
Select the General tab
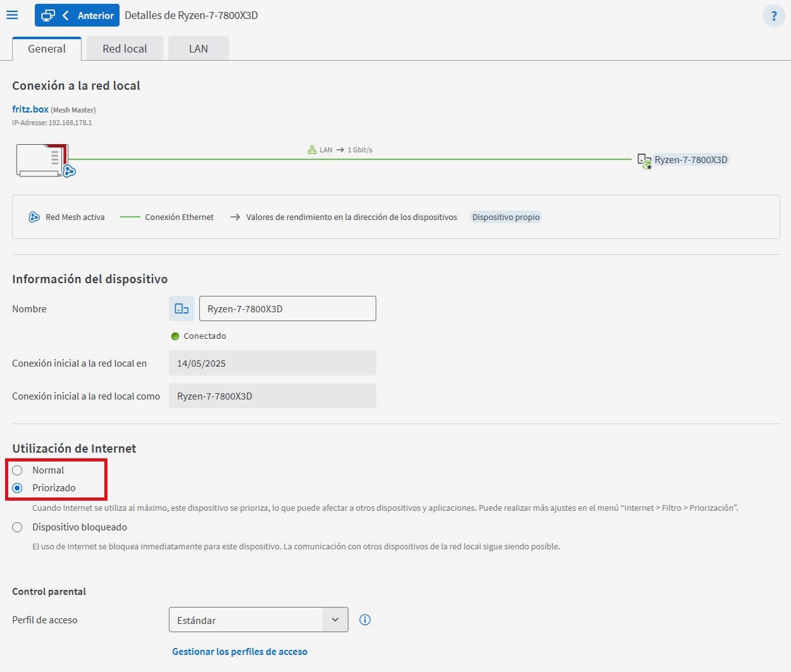pos(47,49)
